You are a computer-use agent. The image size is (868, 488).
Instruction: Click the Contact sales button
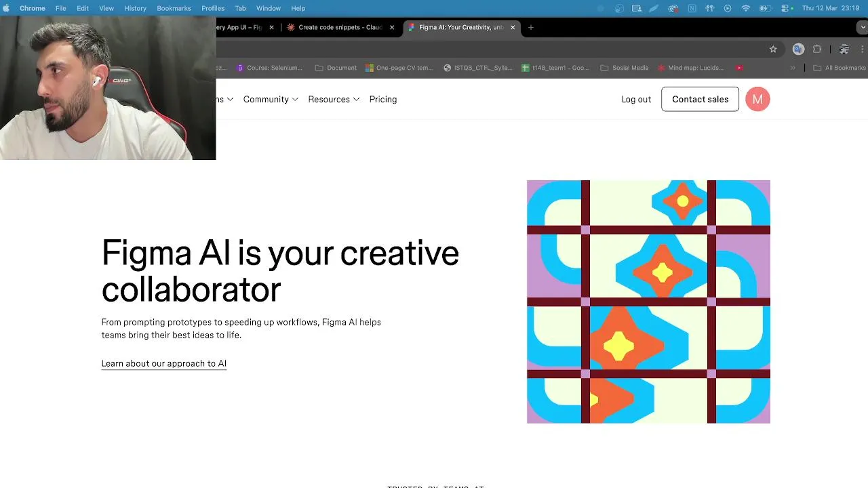tap(700, 99)
